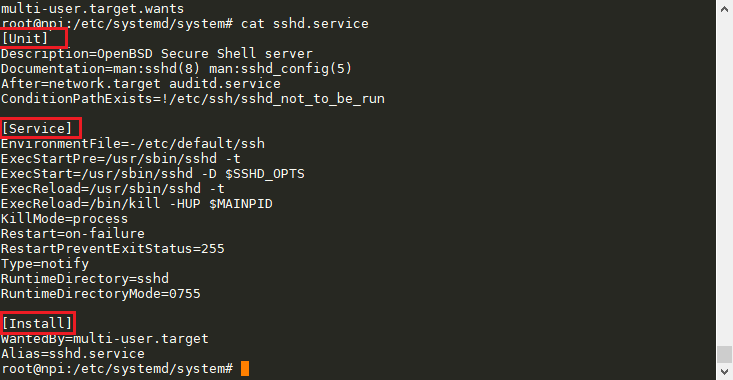
Task: Click the Documentation=man:sshd(8) line
Action: tap(176, 69)
